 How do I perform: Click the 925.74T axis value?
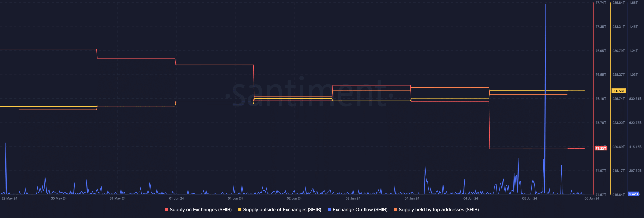[x=618, y=99]
